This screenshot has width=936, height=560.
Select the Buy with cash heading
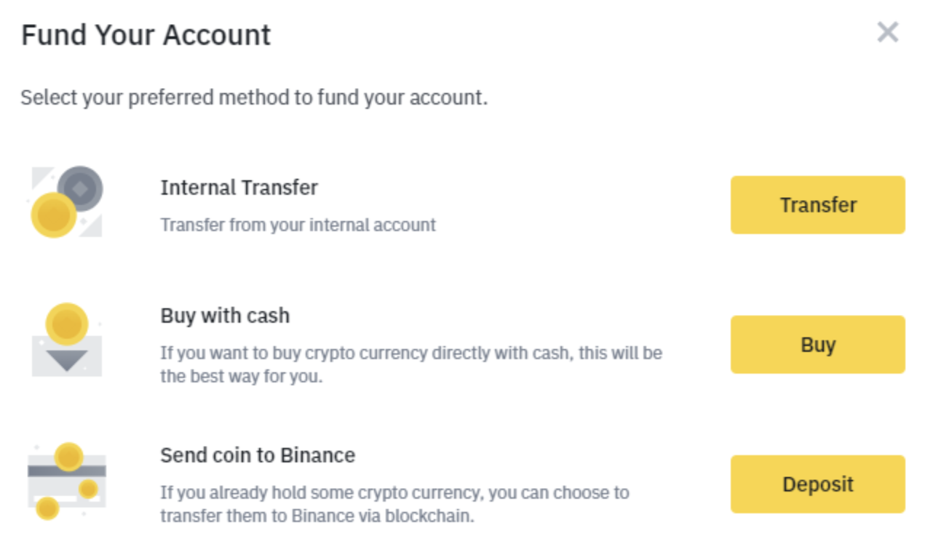click(x=224, y=316)
